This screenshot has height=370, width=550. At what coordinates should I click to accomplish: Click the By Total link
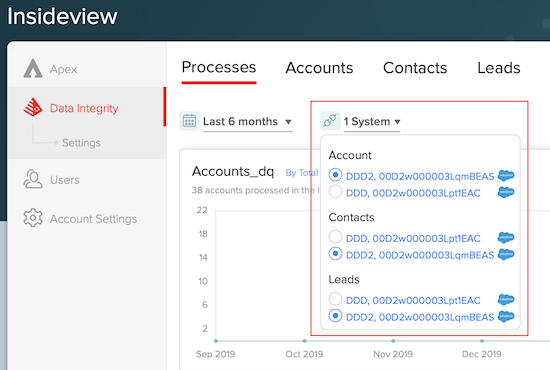(x=302, y=173)
